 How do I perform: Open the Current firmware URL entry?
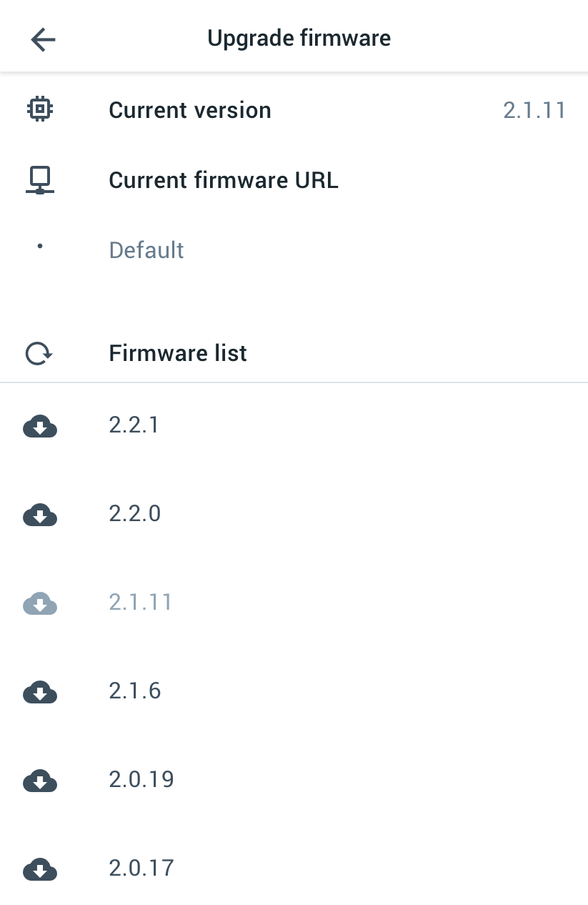pyautogui.click(x=224, y=179)
